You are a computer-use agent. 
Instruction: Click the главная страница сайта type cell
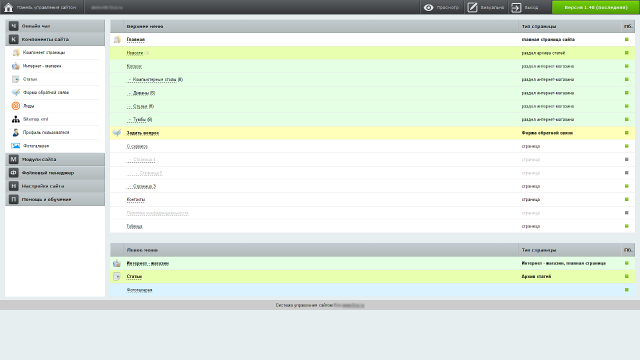(548, 40)
